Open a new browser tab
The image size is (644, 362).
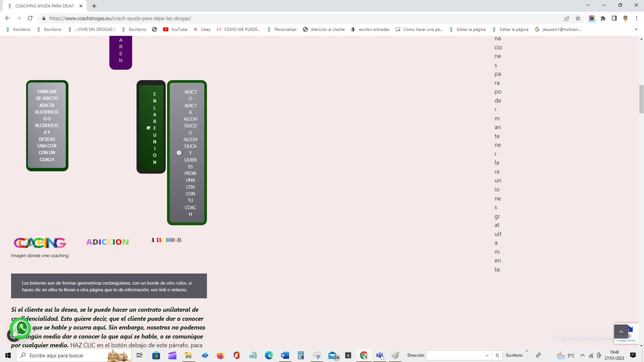click(x=94, y=6)
